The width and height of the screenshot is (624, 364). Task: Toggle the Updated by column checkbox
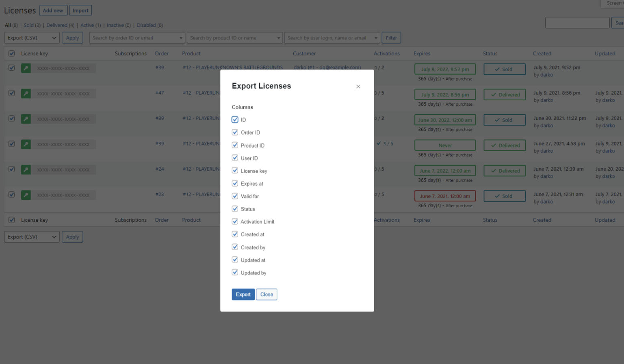[x=235, y=273]
